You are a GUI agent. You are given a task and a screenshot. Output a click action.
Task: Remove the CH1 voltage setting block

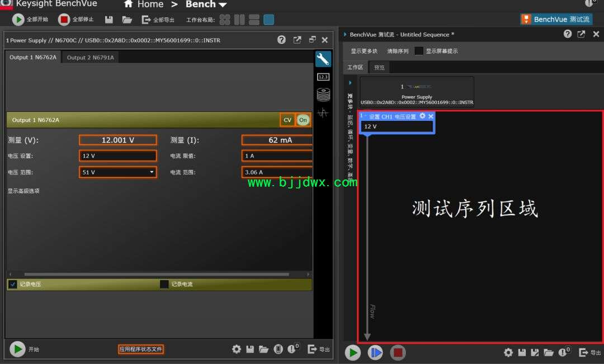point(431,116)
